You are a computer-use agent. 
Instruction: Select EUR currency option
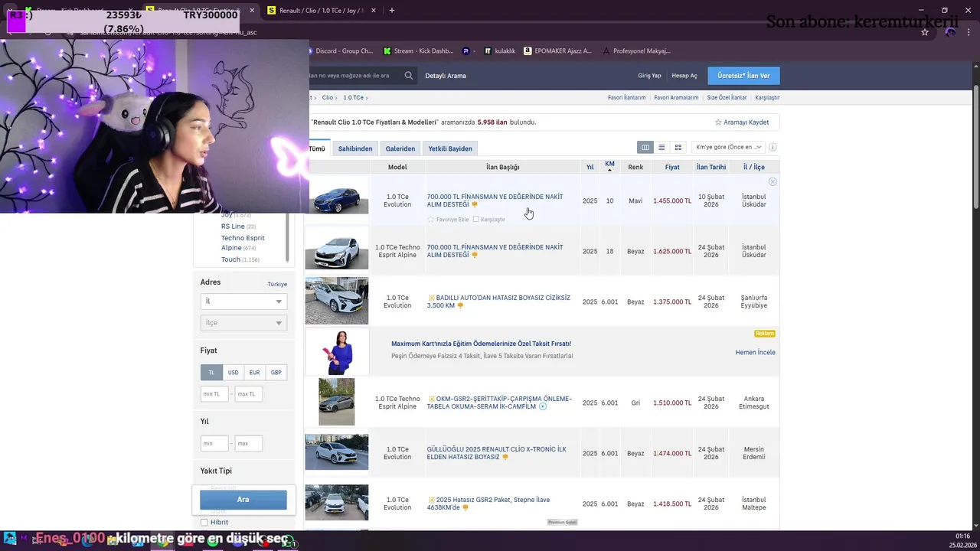click(254, 373)
